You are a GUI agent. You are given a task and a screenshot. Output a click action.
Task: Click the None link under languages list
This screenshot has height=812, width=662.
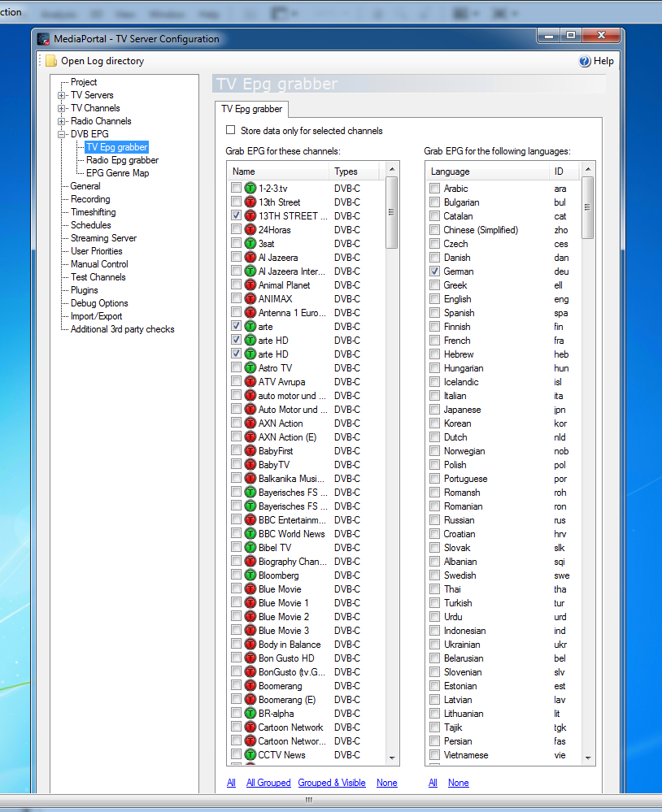(459, 783)
